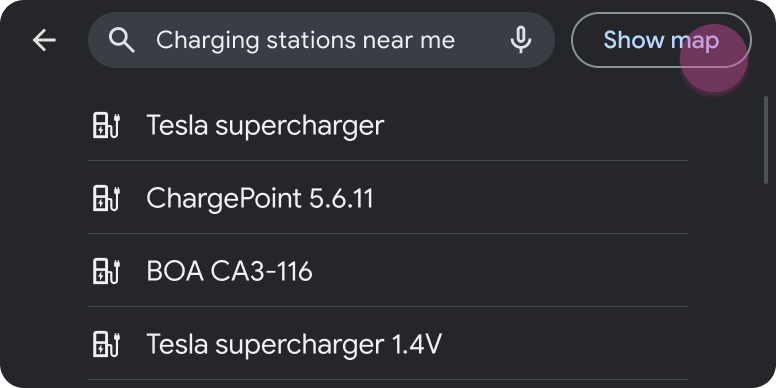
Task: Click the charging station icon beside Tesla supercharger
Action: click(106, 125)
